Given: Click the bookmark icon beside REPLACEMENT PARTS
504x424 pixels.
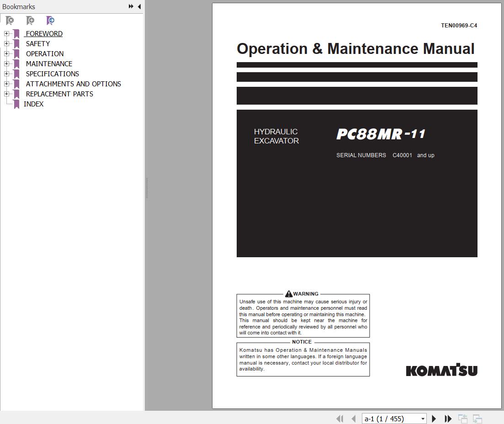Looking at the screenshot, I should pyautogui.click(x=16, y=94).
